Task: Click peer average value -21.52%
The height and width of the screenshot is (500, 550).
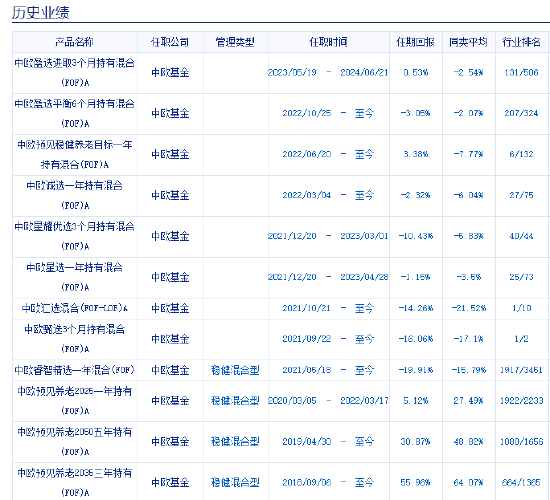Action: tap(469, 308)
